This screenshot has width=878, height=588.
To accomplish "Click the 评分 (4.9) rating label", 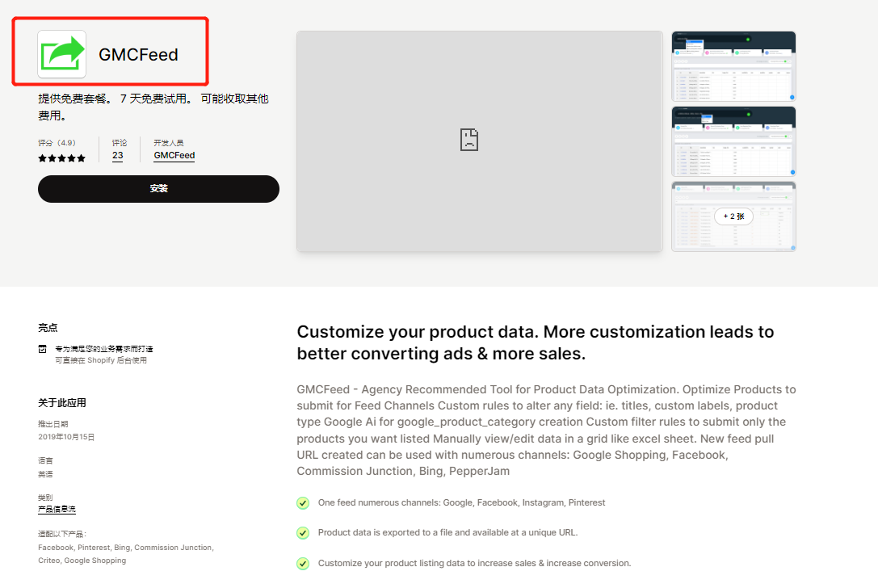I will (x=57, y=143).
